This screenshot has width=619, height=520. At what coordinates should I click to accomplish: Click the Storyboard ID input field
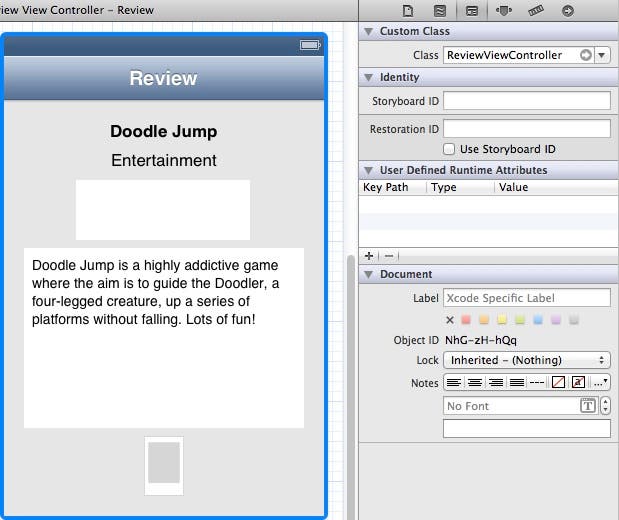click(x=527, y=101)
